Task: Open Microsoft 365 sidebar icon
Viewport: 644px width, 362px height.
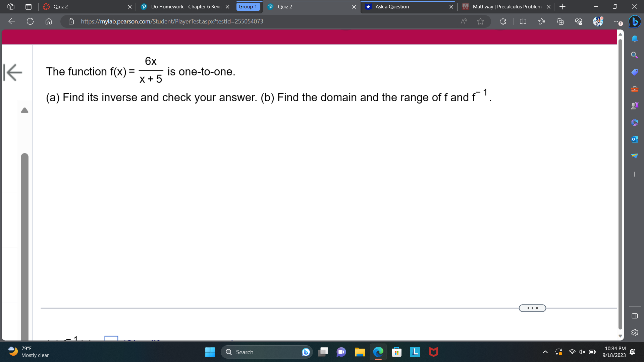Action: click(x=635, y=122)
